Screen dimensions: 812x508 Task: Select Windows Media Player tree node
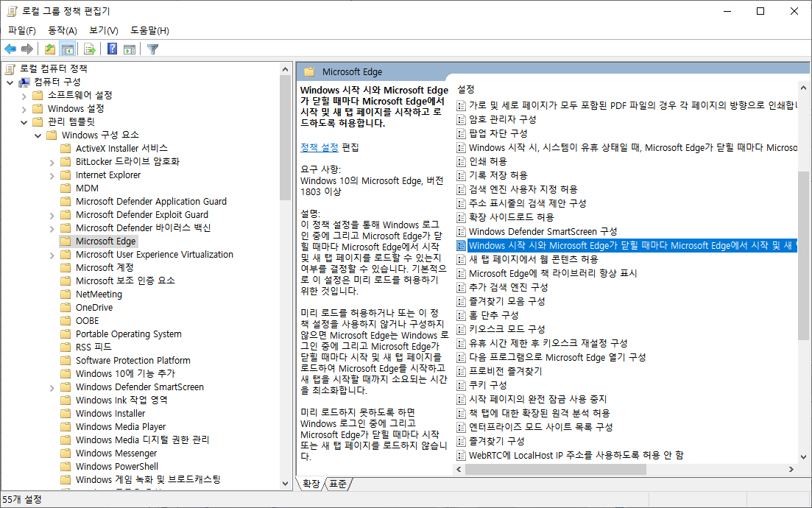(121, 427)
